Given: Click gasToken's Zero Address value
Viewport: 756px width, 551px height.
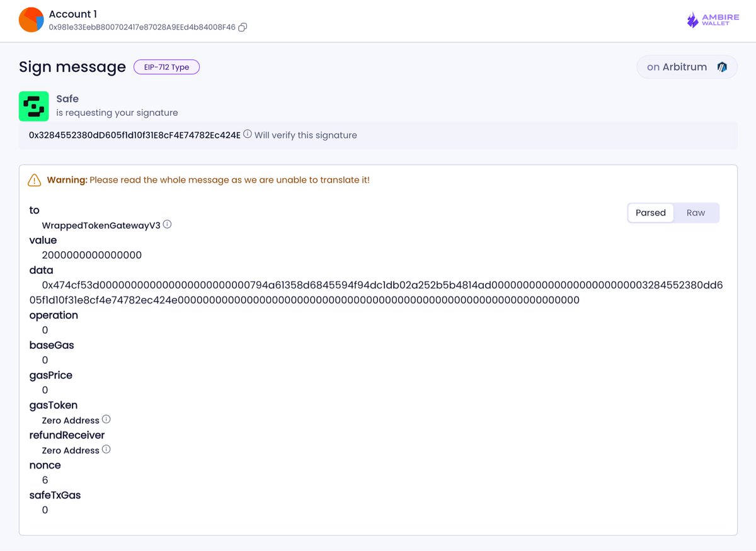Looking at the screenshot, I should [71, 420].
